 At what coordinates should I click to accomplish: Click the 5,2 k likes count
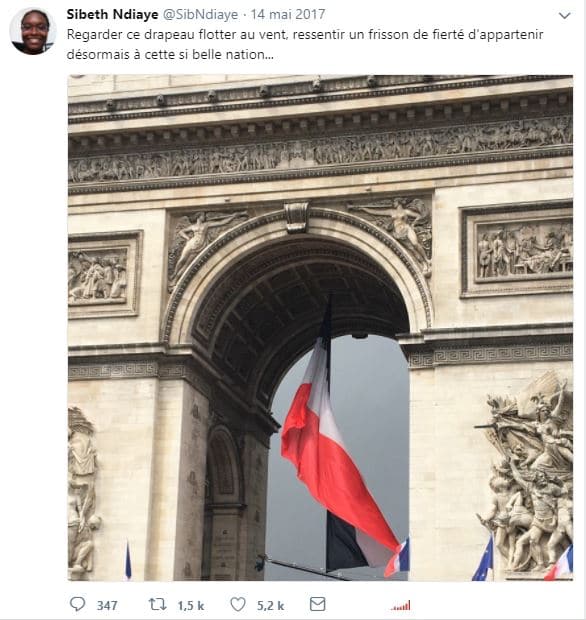point(270,605)
